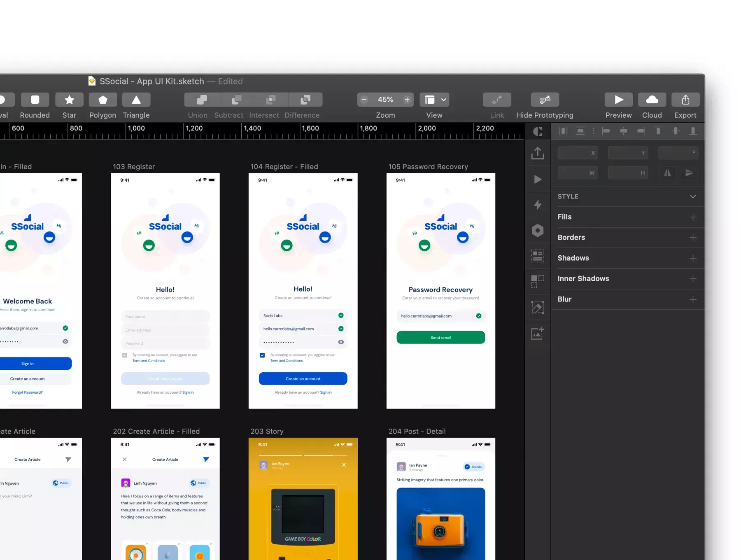Toggle the unchecked terms checkbox in 103 Register
Viewport: 741px width, 560px height.
pos(124,355)
